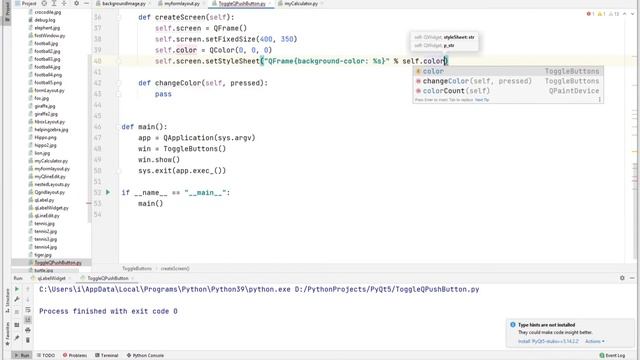Open qLabelWidget.py in project tree
Image resolution: width=640 pixels, height=360 pixels.
(48, 208)
